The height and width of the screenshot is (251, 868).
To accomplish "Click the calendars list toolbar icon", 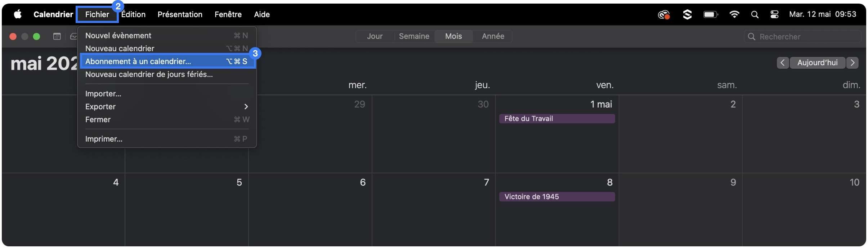I will 57,36.
